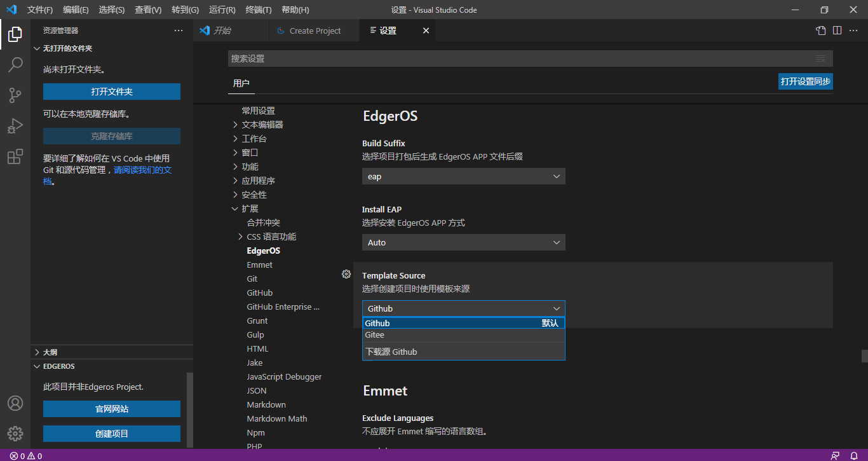Open feedback icon in status bar

[x=835, y=456]
